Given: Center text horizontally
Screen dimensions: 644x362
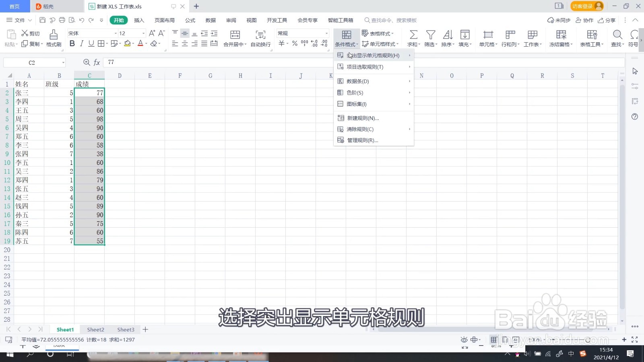Looking at the screenshot, I should 185,43.
